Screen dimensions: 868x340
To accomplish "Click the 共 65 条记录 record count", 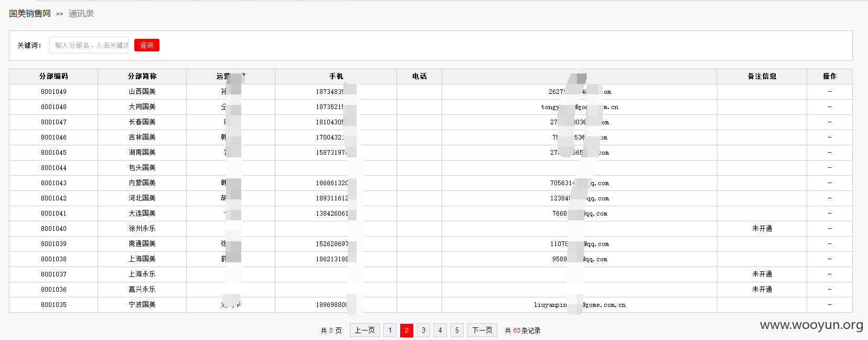I will click(522, 331).
